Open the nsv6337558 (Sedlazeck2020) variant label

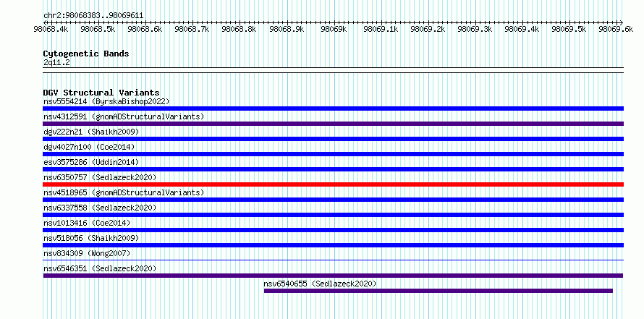click(100, 208)
